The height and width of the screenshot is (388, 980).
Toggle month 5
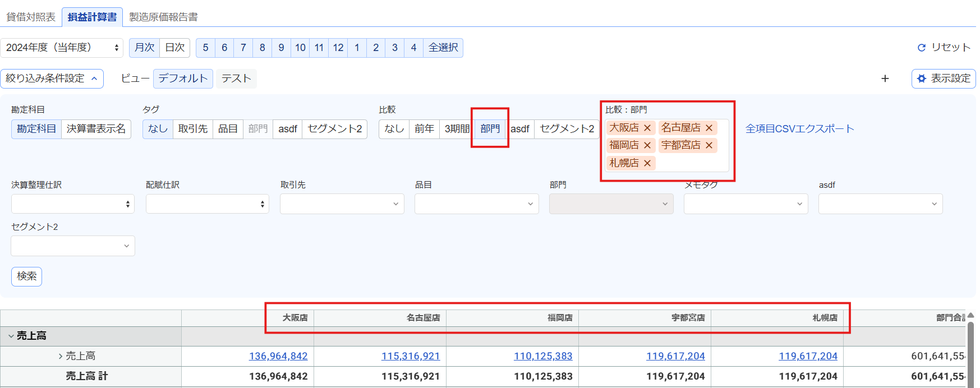tap(206, 48)
